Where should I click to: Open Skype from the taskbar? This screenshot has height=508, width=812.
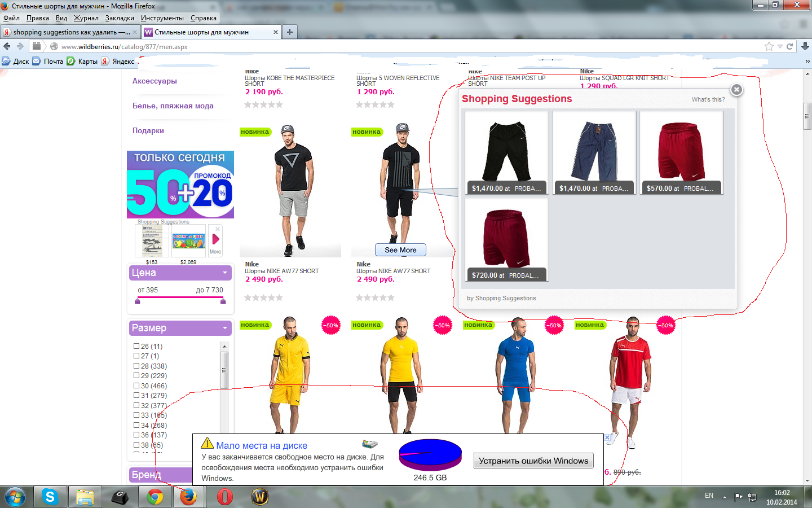point(50,497)
